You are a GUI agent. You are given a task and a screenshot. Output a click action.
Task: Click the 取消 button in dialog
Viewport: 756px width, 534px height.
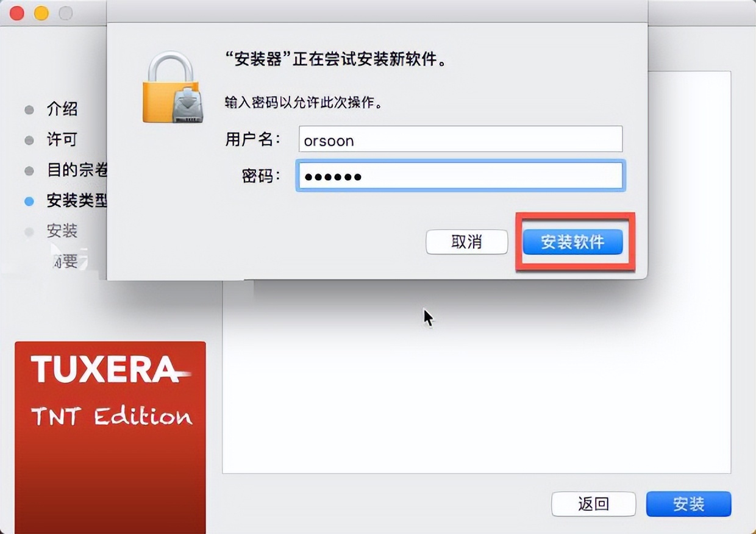click(466, 242)
